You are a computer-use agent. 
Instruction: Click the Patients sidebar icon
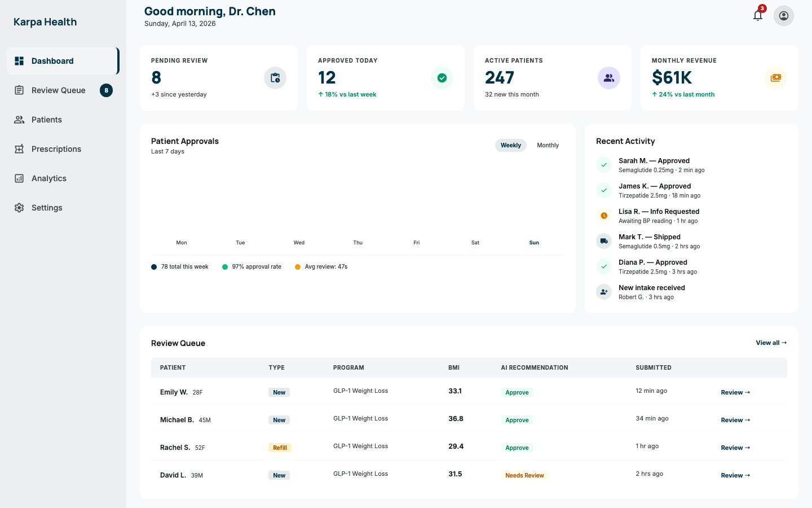click(20, 119)
